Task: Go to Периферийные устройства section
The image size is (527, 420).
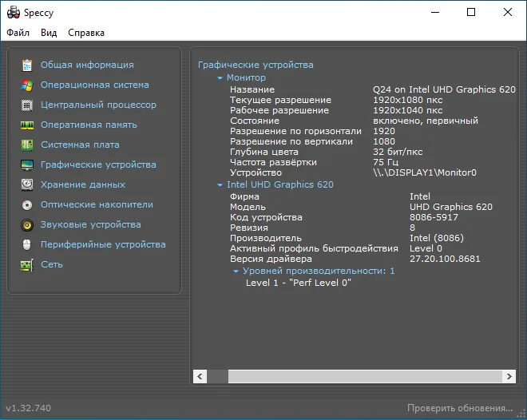Action: pyautogui.click(x=103, y=244)
